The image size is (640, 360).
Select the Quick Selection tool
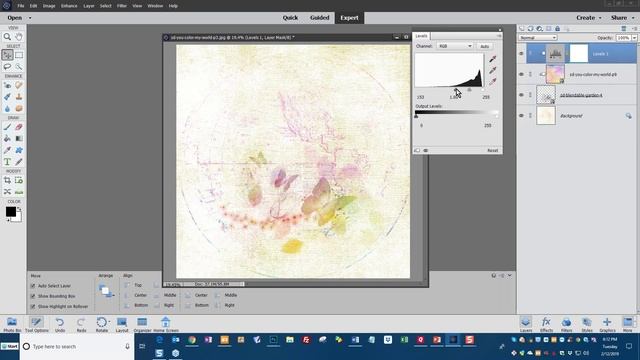click(19, 66)
